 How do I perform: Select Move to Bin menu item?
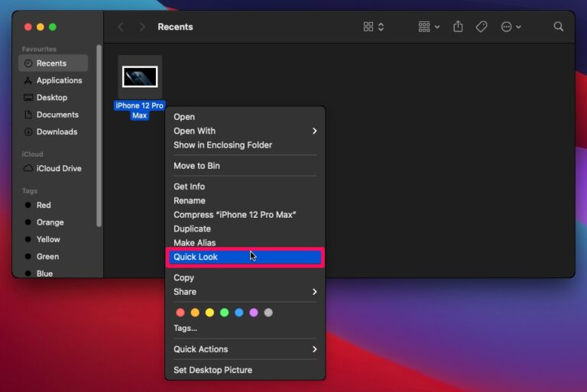pyautogui.click(x=197, y=166)
